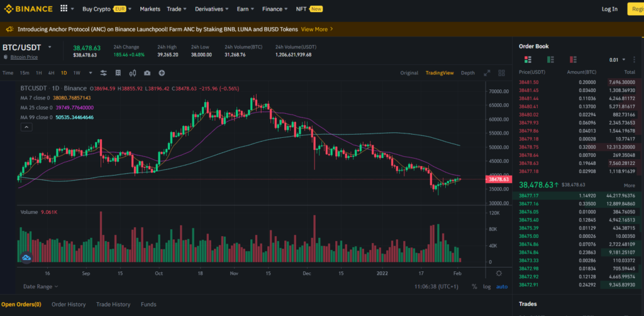Expand the Trade dropdown menu
The image size is (644, 316).
coord(177,9)
